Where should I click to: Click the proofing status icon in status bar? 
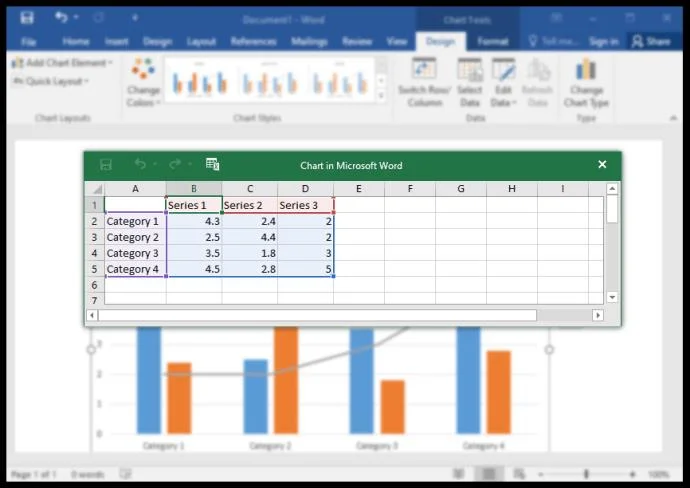click(x=125, y=474)
